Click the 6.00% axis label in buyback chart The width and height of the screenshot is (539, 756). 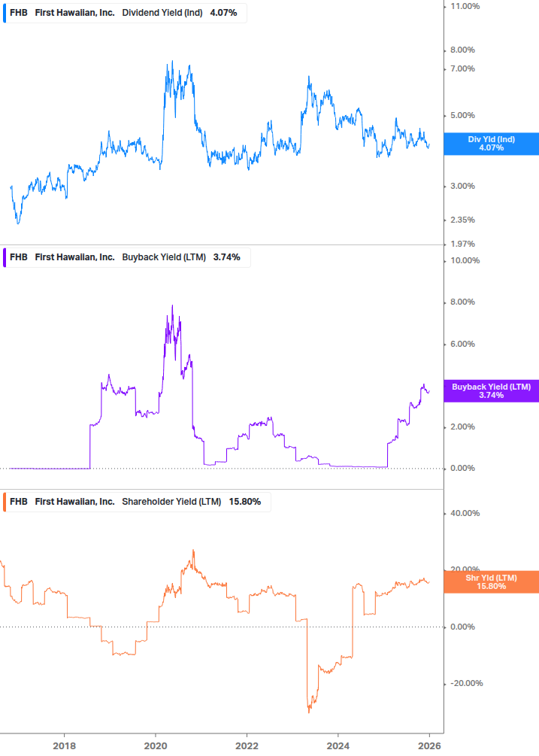tap(462, 344)
